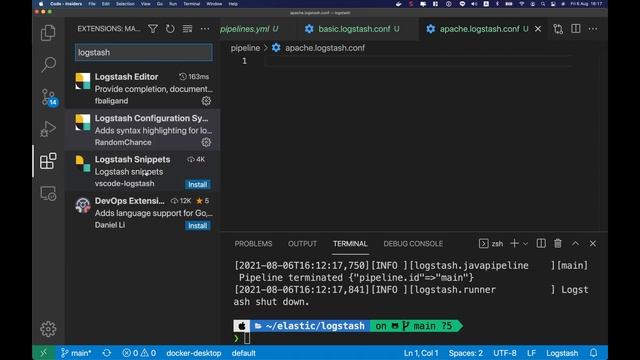Image resolution: width=640 pixels, height=360 pixels.
Task: Open Logstash Editor manage gear
Action: coord(206,101)
